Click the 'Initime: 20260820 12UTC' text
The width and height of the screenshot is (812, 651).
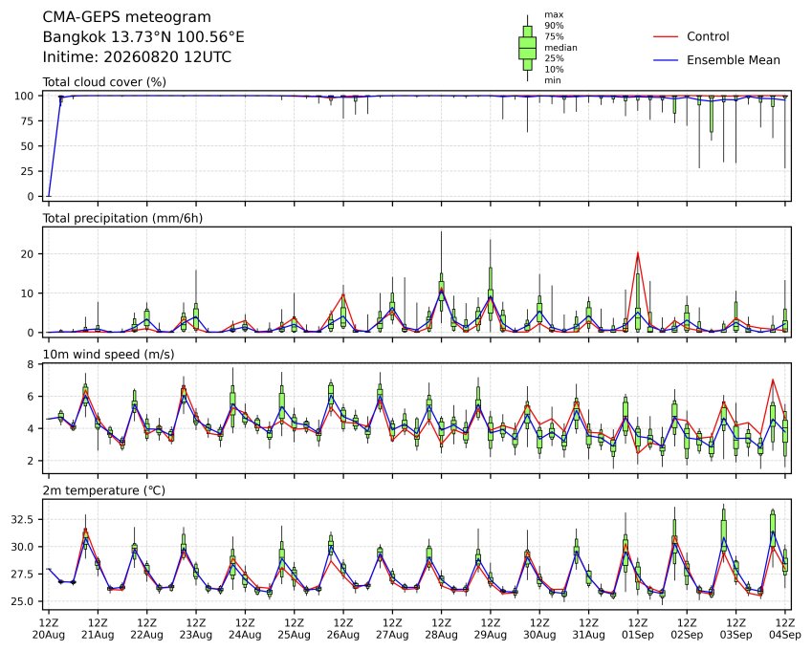pyautogui.click(x=137, y=57)
